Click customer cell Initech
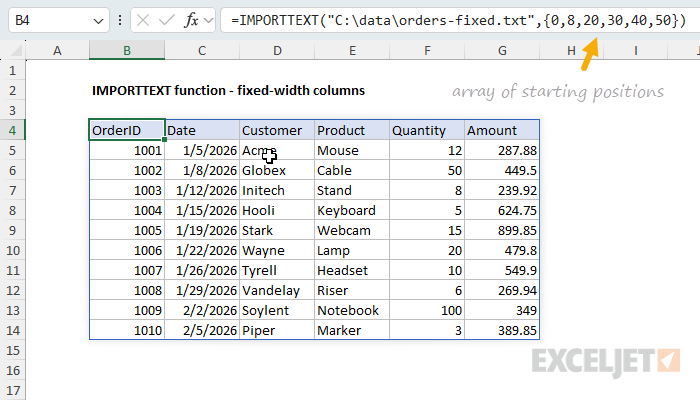Viewport: 700px width, 400px height. [x=277, y=191]
